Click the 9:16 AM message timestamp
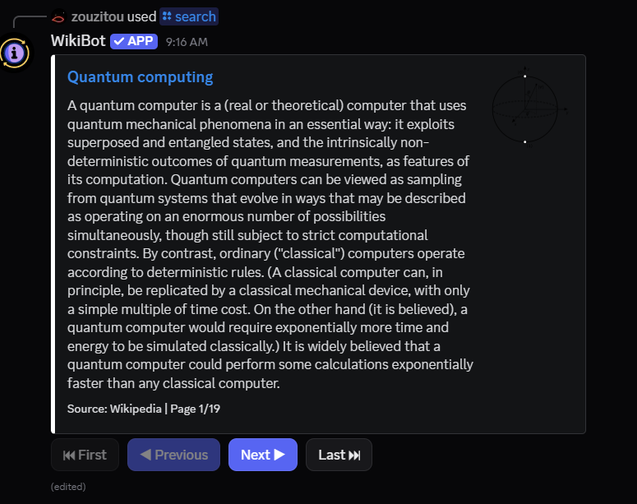 pyautogui.click(x=186, y=42)
